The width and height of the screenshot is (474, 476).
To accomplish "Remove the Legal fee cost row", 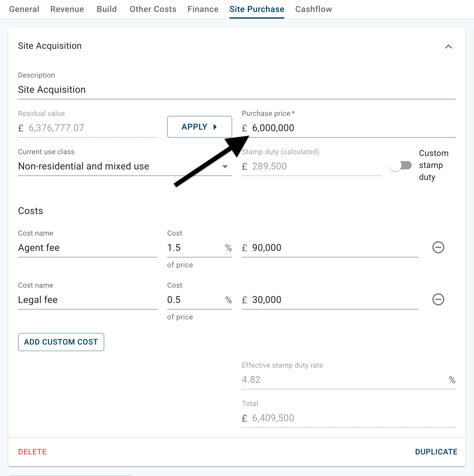I will [x=438, y=300].
